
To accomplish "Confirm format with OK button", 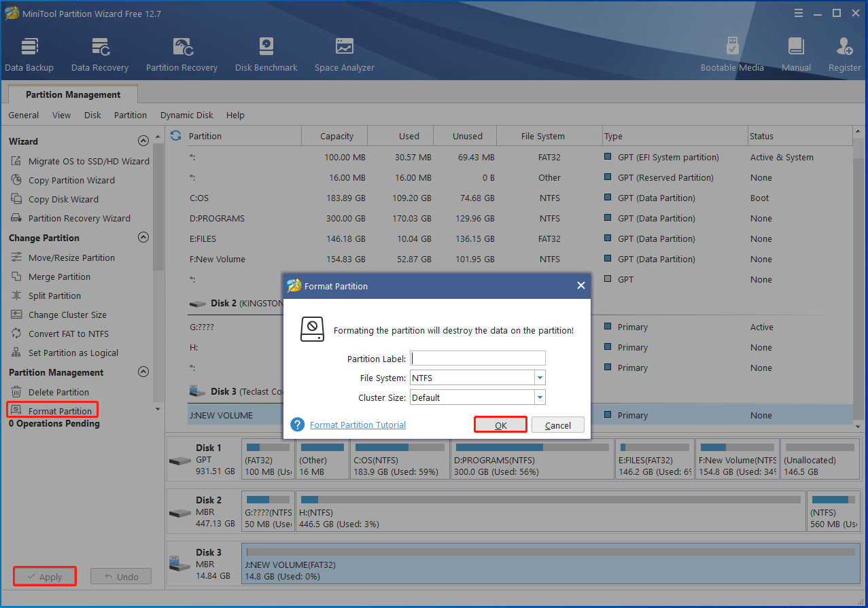I will pyautogui.click(x=501, y=425).
